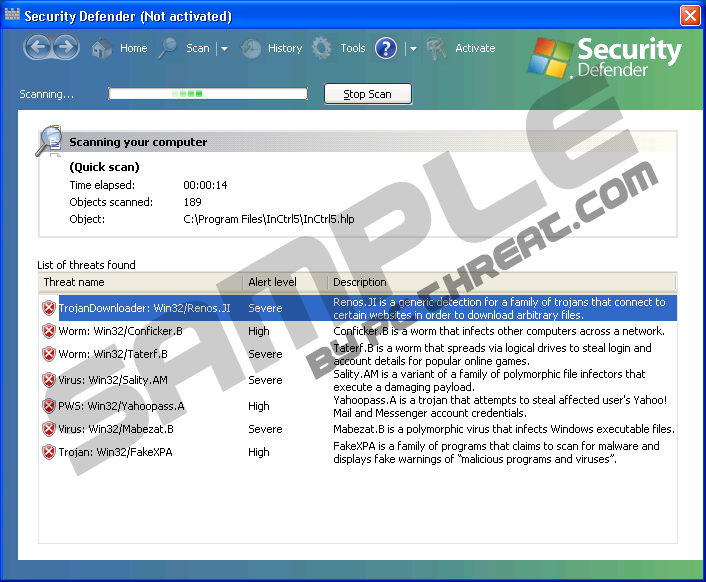Sort by Description column header
Viewport: 706px width, 582px height.
click(x=501, y=282)
